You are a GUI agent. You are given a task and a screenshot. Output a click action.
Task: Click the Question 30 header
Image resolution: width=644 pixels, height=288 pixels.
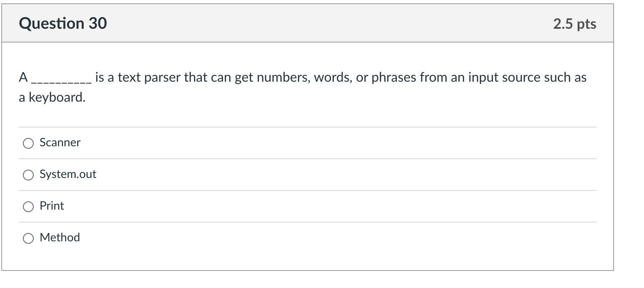coord(63,24)
